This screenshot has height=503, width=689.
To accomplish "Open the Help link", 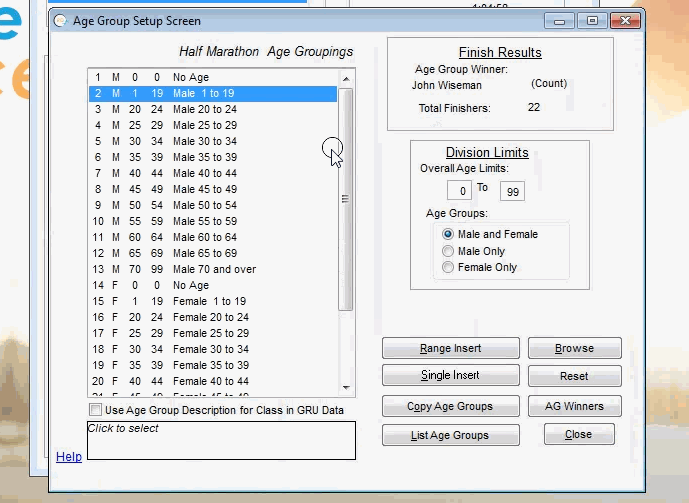I will [69, 457].
